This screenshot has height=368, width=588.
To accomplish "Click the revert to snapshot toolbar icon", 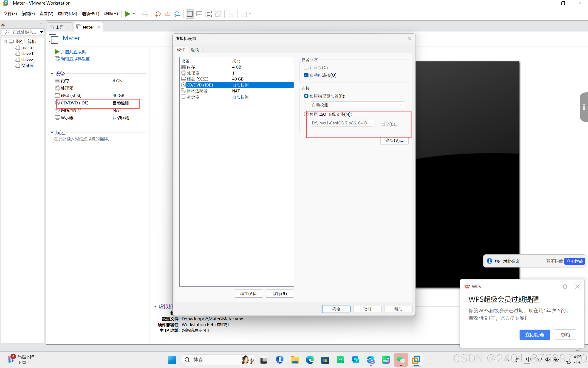I will point(168,14).
